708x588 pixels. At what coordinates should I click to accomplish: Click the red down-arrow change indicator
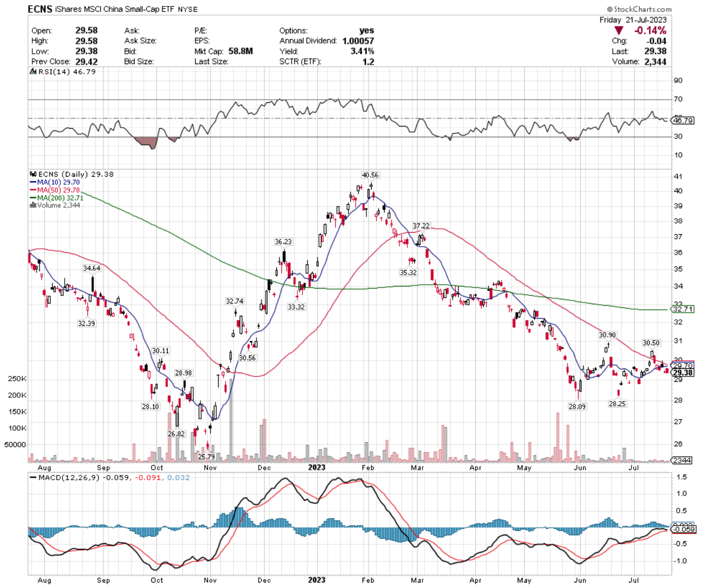pos(619,31)
